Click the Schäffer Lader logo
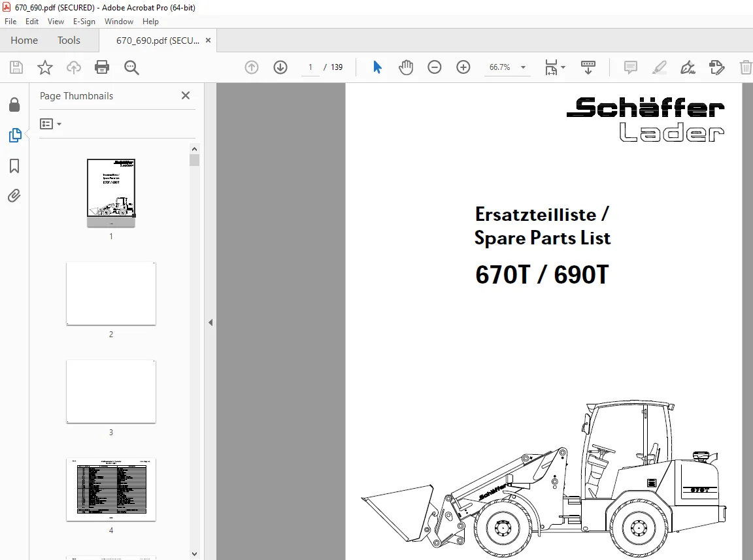Screen dimensions: 753x560 point(645,120)
